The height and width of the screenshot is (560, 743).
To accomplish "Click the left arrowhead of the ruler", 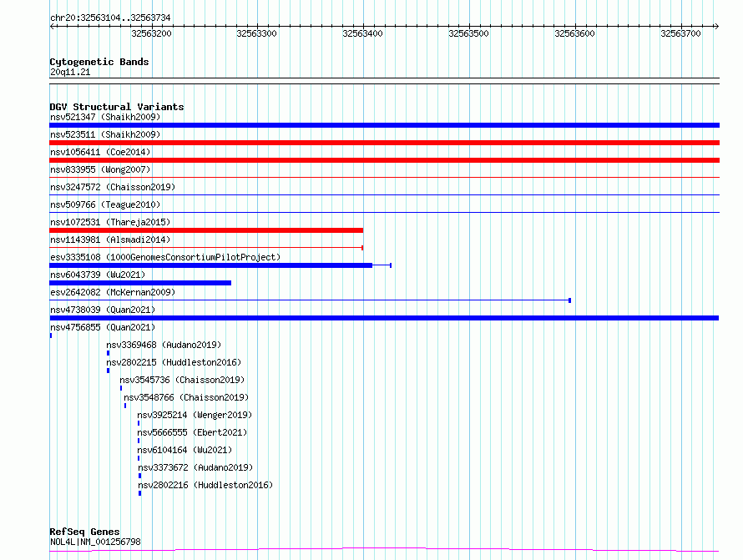I will [x=52, y=27].
